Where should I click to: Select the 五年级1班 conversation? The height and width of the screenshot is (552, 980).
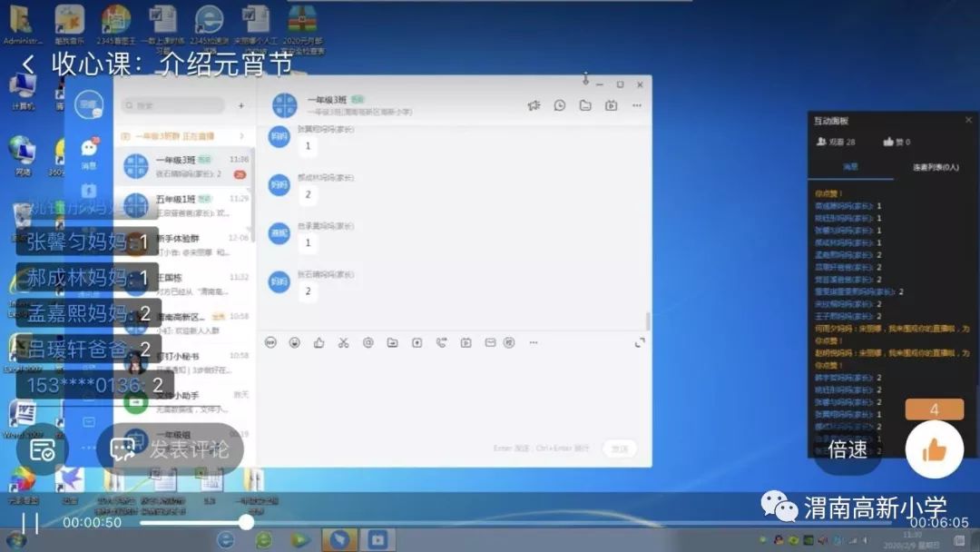coord(183,205)
